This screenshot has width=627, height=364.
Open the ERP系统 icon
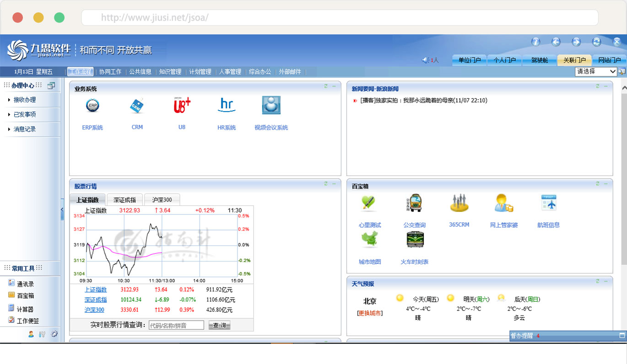pyautogui.click(x=92, y=106)
